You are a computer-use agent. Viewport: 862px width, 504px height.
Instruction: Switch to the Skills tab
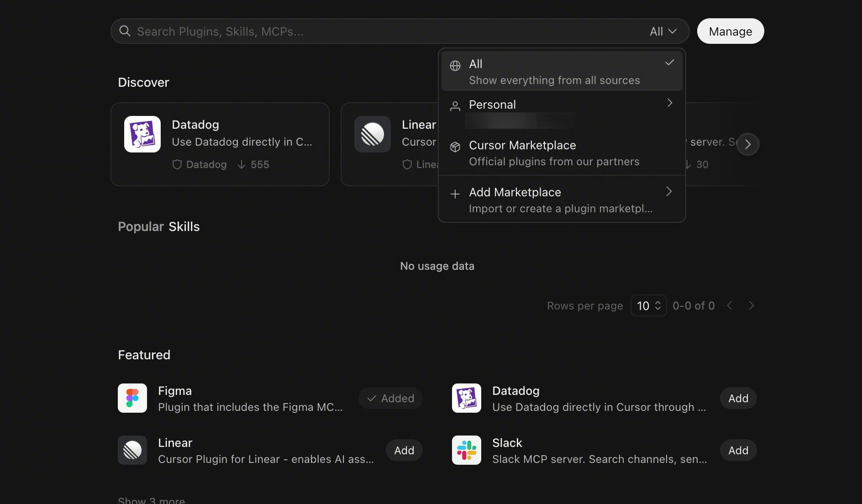[x=184, y=227]
